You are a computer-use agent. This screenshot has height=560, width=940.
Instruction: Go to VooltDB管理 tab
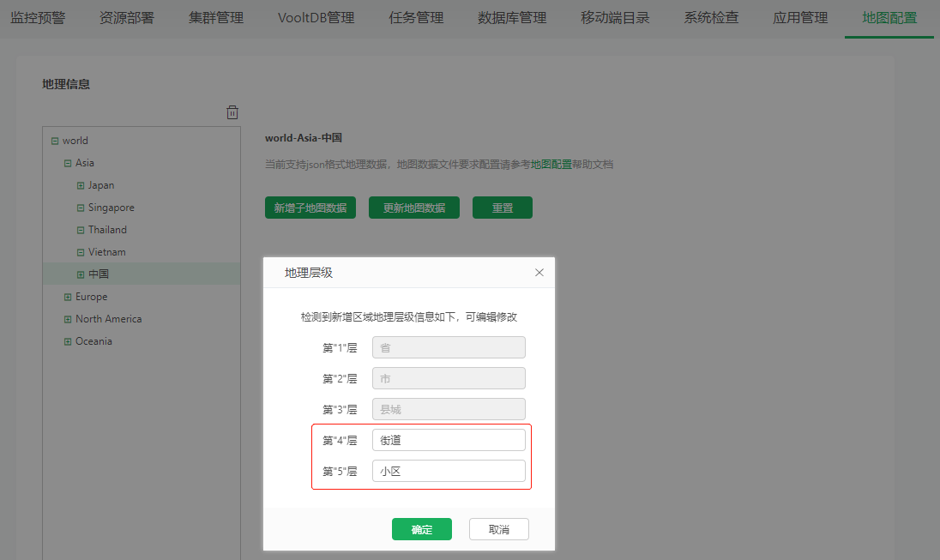[x=316, y=18]
